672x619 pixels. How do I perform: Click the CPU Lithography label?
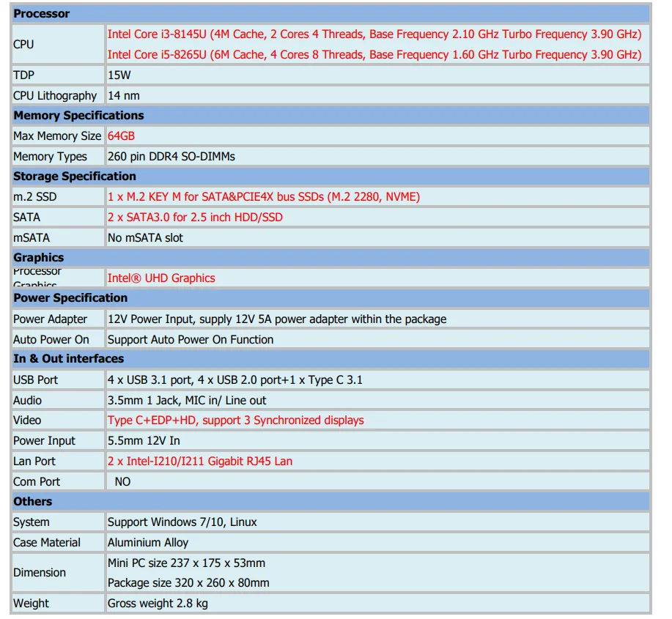[x=55, y=96]
